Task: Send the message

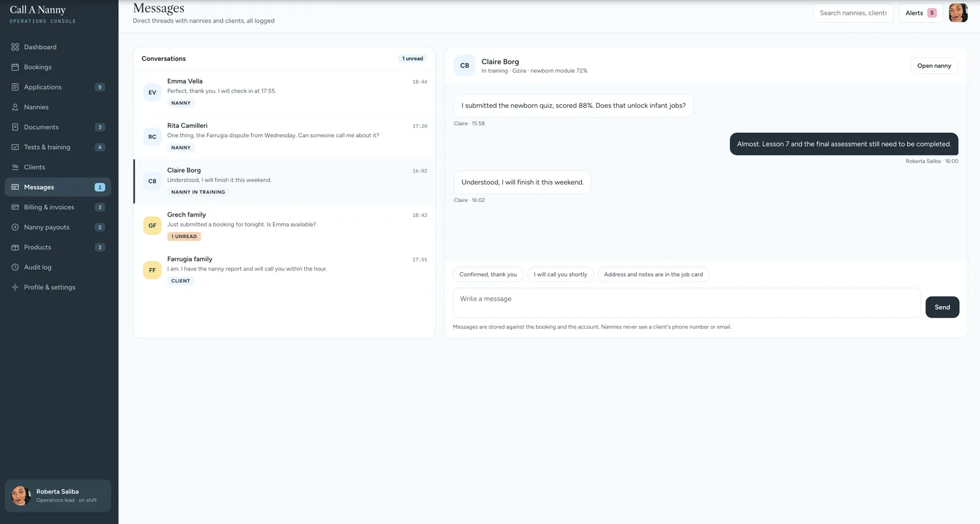Action: pyautogui.click(x=942, y=307)
